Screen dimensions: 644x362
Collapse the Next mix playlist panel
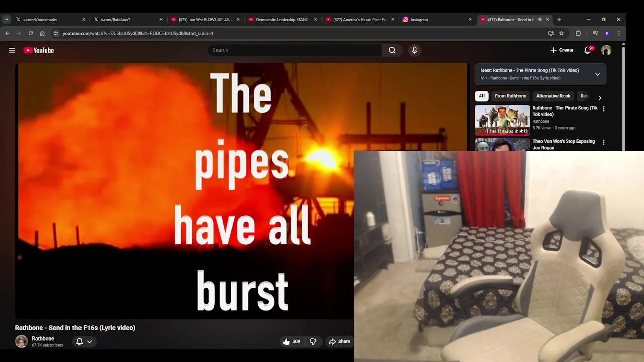pyautogui.click(x=597, y=74)
